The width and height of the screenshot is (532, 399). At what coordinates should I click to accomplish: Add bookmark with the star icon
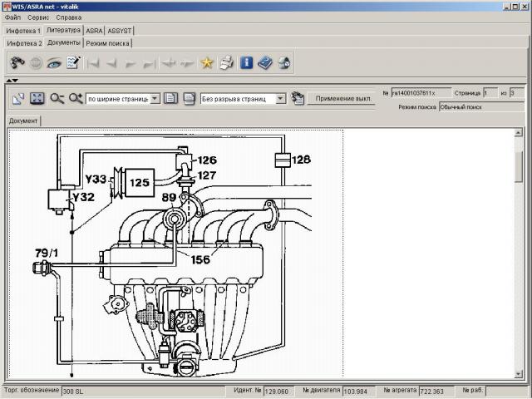(x=207, y=62)
